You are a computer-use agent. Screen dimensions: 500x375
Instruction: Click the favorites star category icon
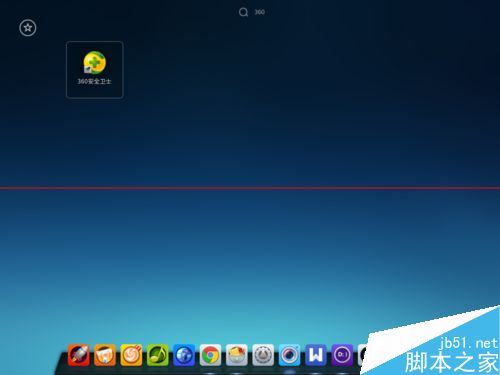click(28, 28)
